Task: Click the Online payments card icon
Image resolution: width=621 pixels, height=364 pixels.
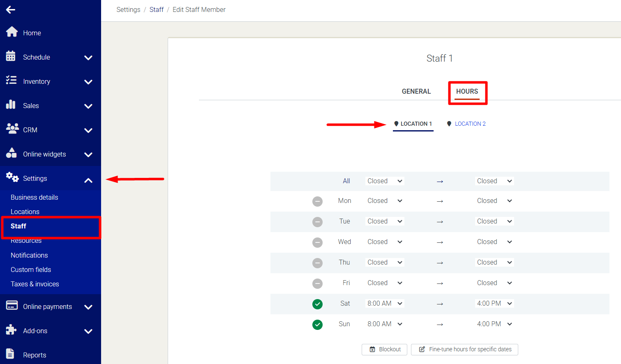Action: (12, 306)
